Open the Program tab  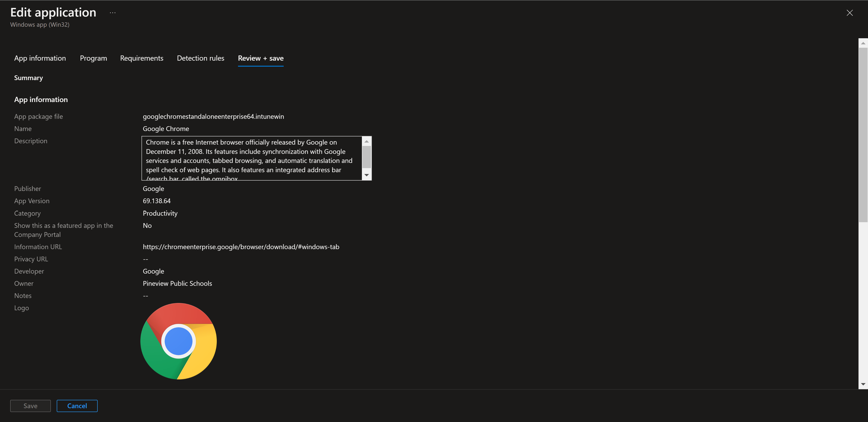[93, 58]
